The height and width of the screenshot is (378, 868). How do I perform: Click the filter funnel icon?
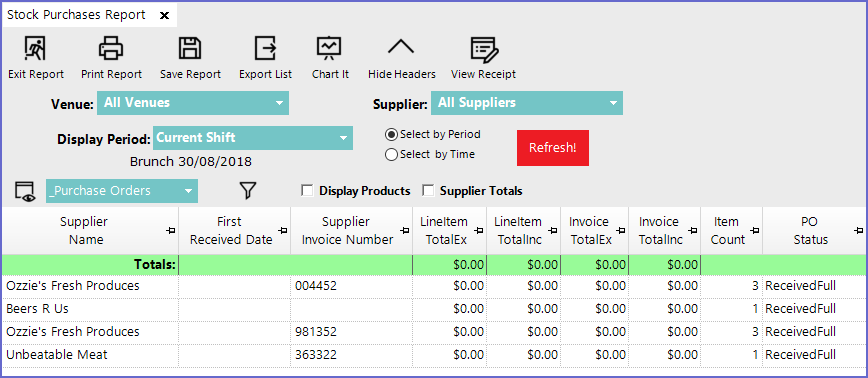point(248,191)
